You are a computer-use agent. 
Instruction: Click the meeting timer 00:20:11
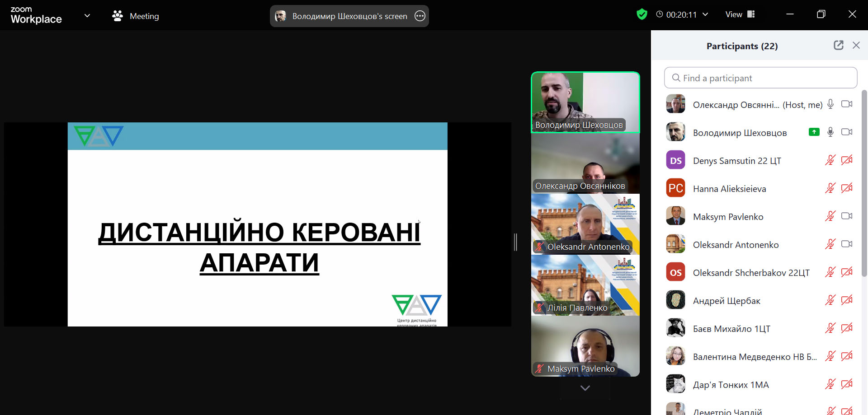[681, 14]
